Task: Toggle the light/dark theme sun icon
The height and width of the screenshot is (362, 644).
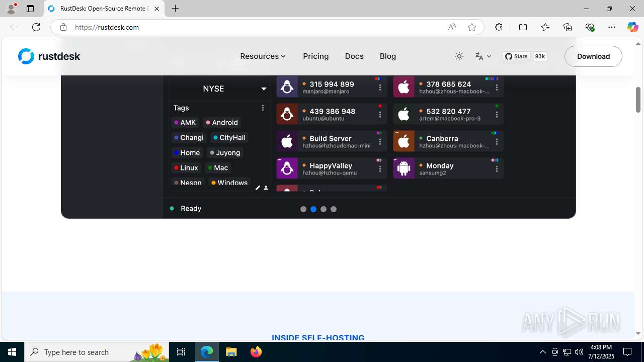Action: (x=459, y=56)
